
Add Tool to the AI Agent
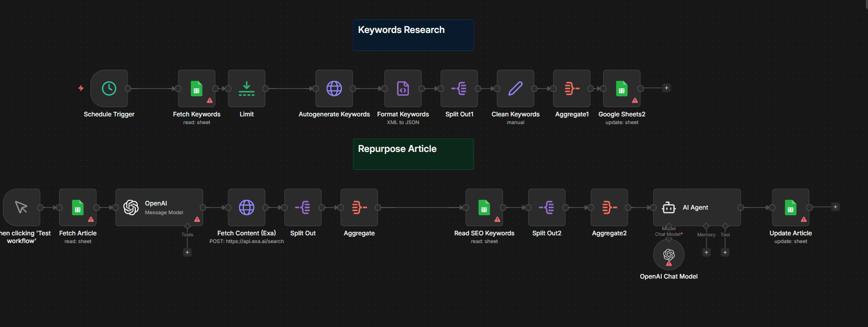[x=725, y=252]
